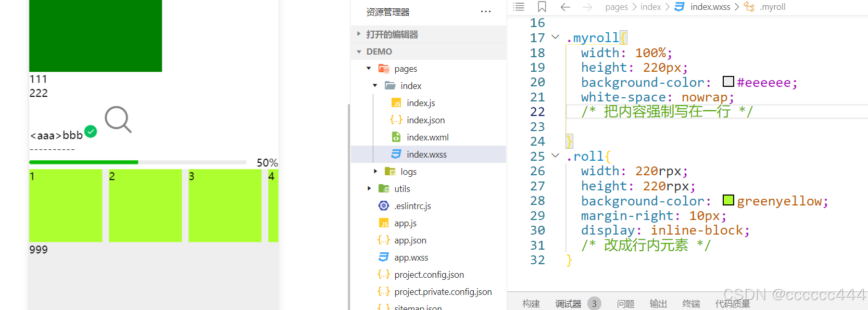Click the 资源管理器 panel title

point(388,12)
